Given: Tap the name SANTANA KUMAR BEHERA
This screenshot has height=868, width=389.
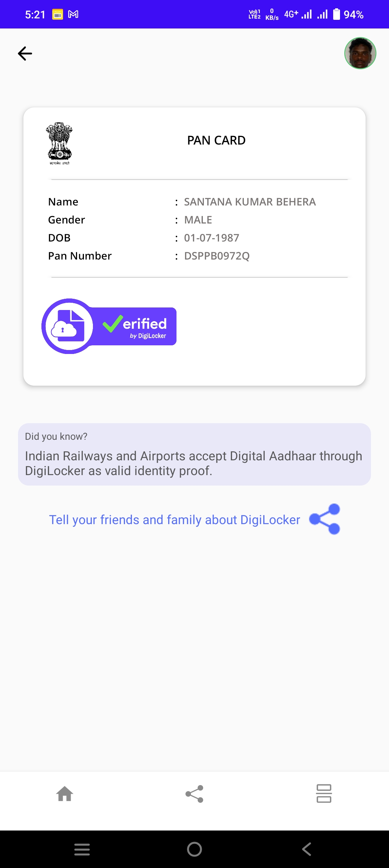Looking at the screenshot, I should click(250, 202).
